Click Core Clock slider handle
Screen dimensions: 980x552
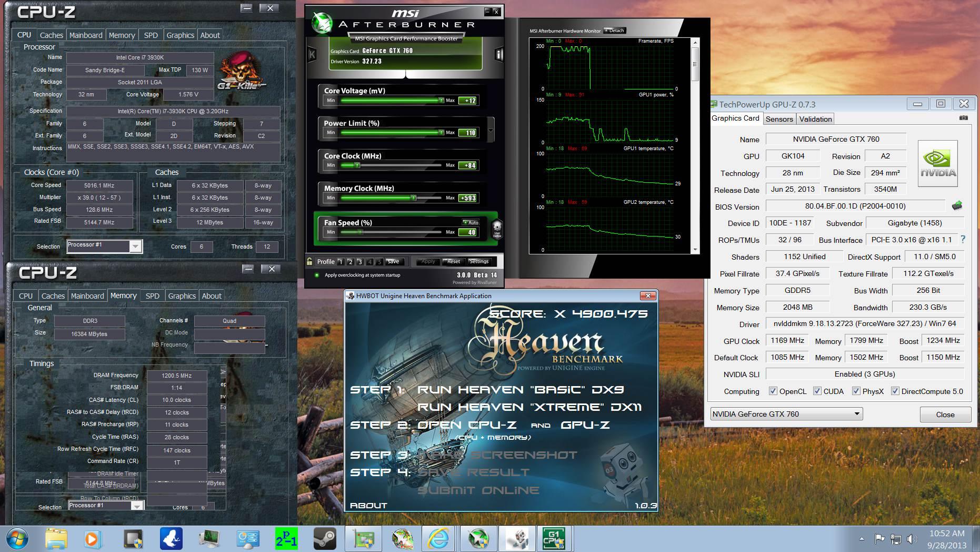(357, 165)
